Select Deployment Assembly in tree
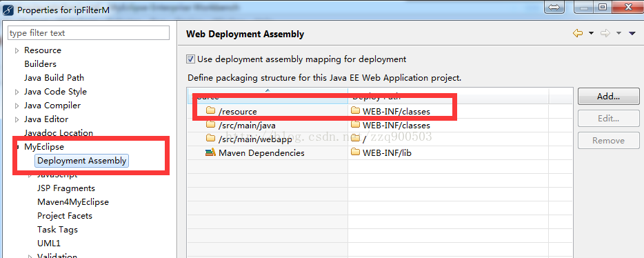Screen dimensions: 644x258 82,161
